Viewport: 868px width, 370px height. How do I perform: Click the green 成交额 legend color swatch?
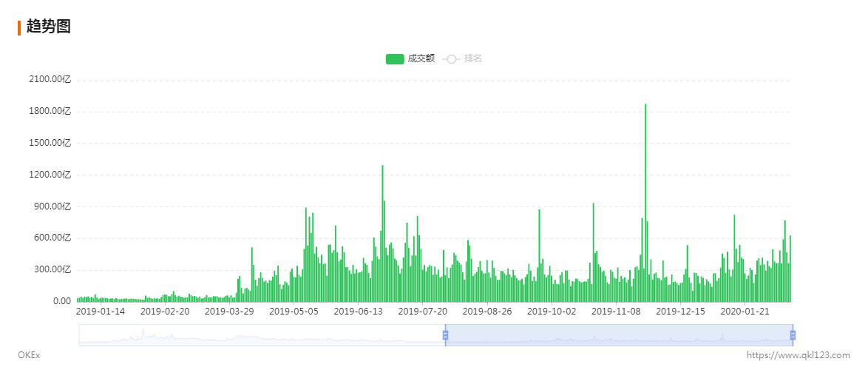395,59
